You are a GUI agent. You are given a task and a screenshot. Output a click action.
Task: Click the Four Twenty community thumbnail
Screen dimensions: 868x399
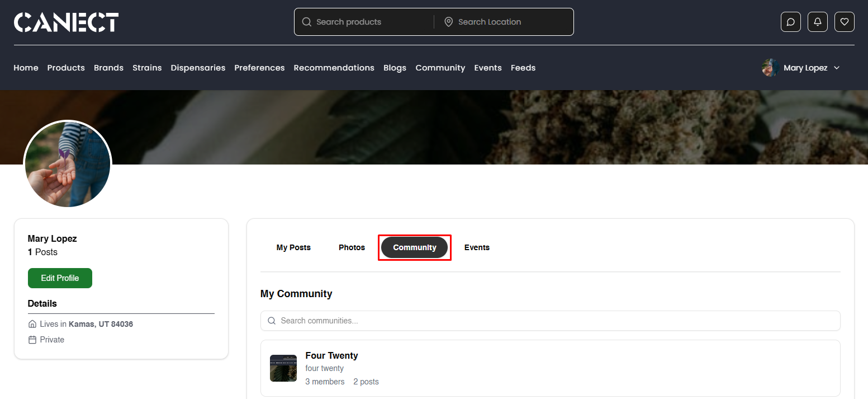[x=283, y=368]
